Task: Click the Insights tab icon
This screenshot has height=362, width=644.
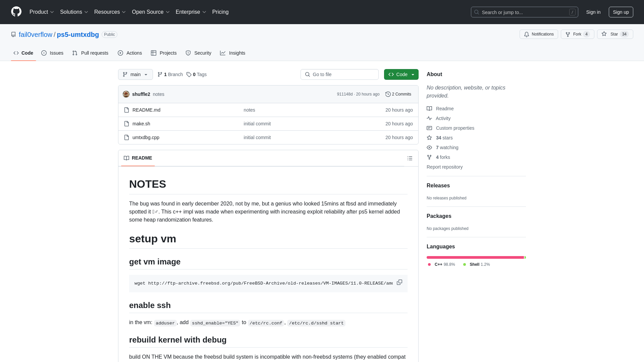Action: pyautogui.click(x=223, y=53)
